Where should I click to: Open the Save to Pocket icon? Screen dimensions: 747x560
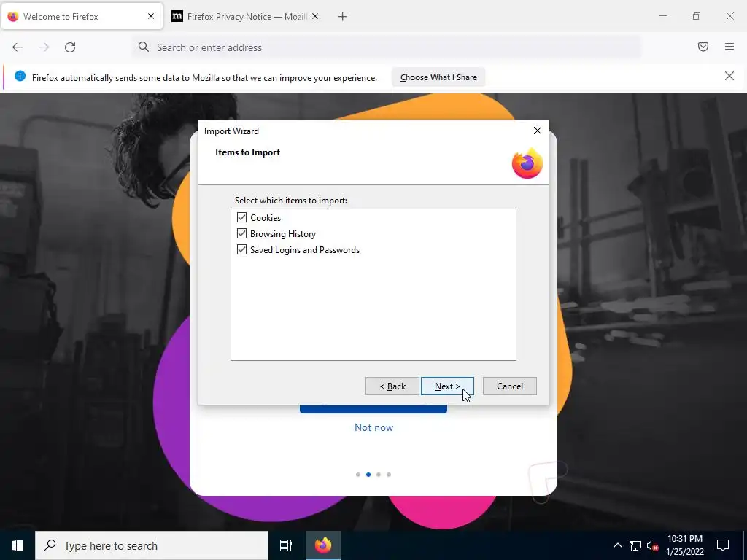tap(703, 47)
